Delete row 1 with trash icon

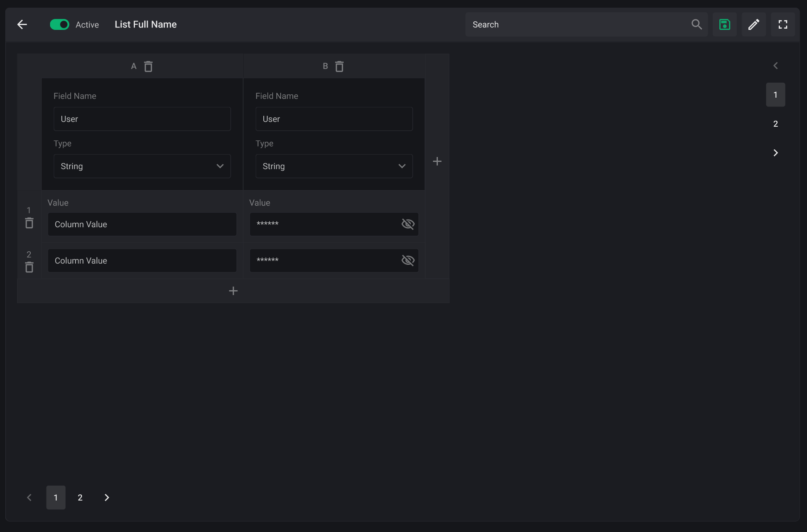click(x=29, y=223)
